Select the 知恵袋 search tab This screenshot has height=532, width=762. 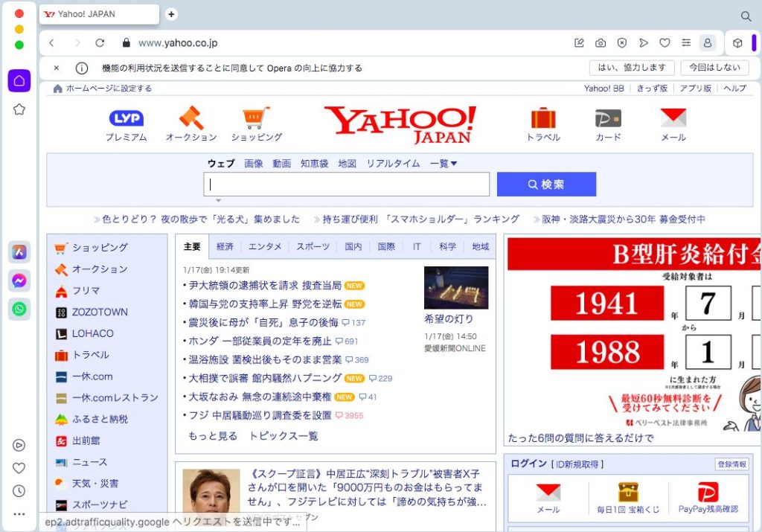315,164
